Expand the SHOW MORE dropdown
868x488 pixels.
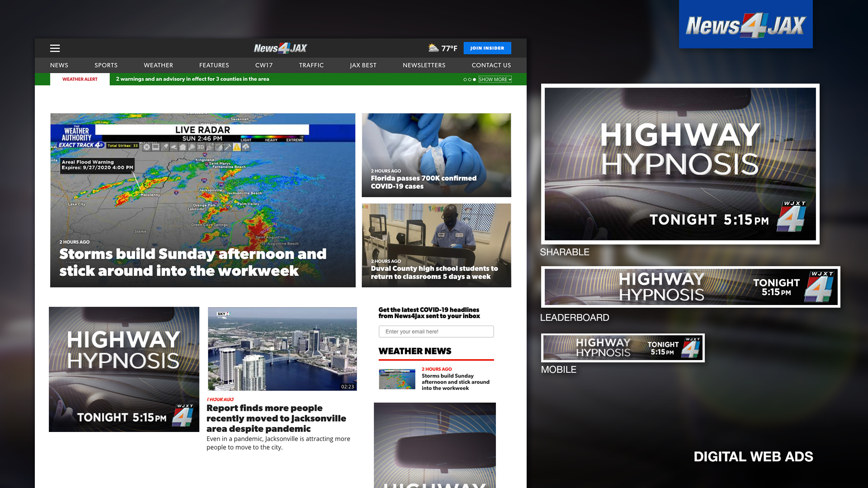point(495,80)
